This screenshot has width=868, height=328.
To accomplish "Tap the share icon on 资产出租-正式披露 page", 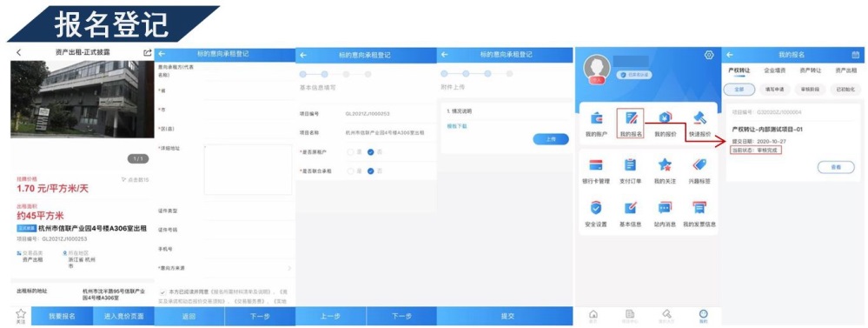I will click(147, 52).
